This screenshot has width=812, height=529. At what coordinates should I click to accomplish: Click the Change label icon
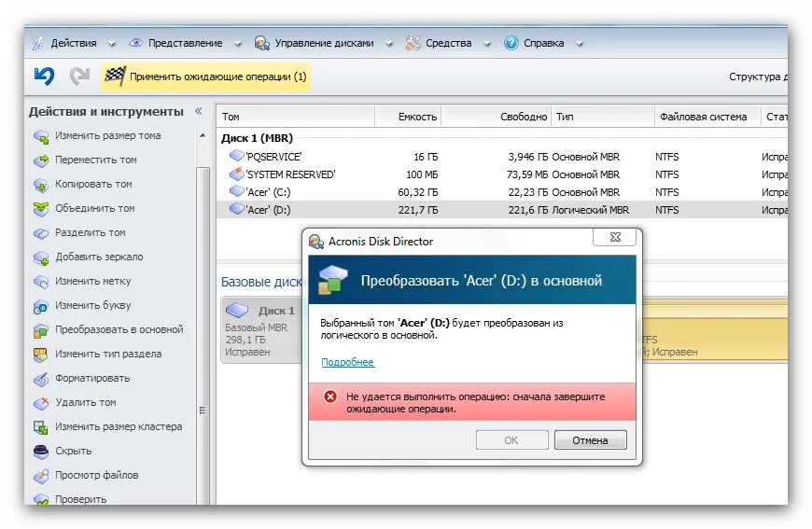(x=41, y=282)
